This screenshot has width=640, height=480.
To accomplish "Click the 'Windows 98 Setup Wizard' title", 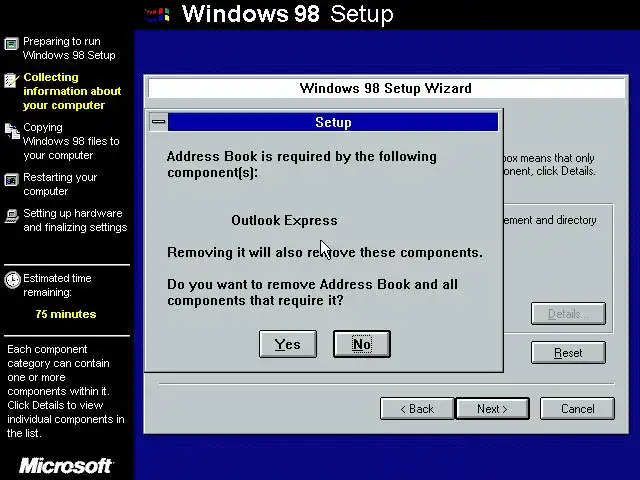I will (386, 88).
